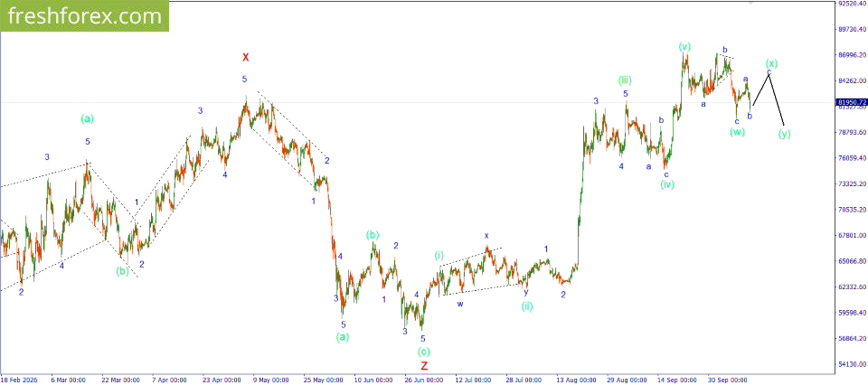The image size is (868, 385).
Task: Click the blue y wave label
Action: [526, 292]
